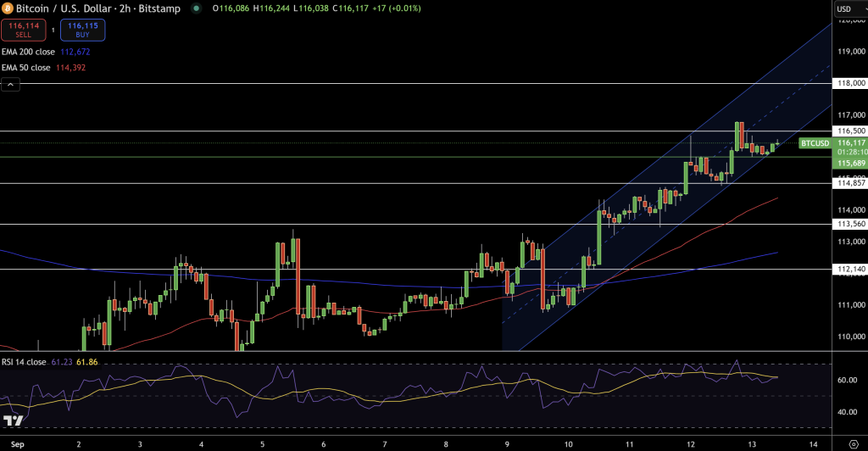Open chart settings gear icon
The width and height of the screenshot is (868, 451).
click(854, 444)
